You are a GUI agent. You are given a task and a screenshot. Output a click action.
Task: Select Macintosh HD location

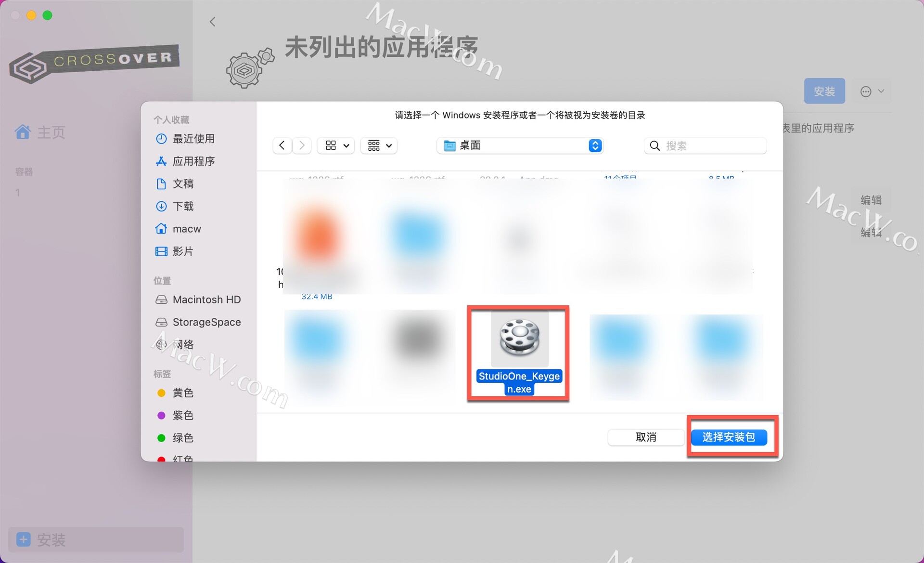(206, 300)
